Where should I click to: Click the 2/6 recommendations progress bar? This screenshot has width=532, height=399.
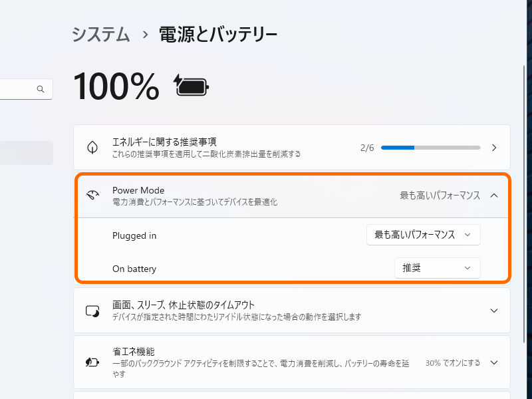430,148
